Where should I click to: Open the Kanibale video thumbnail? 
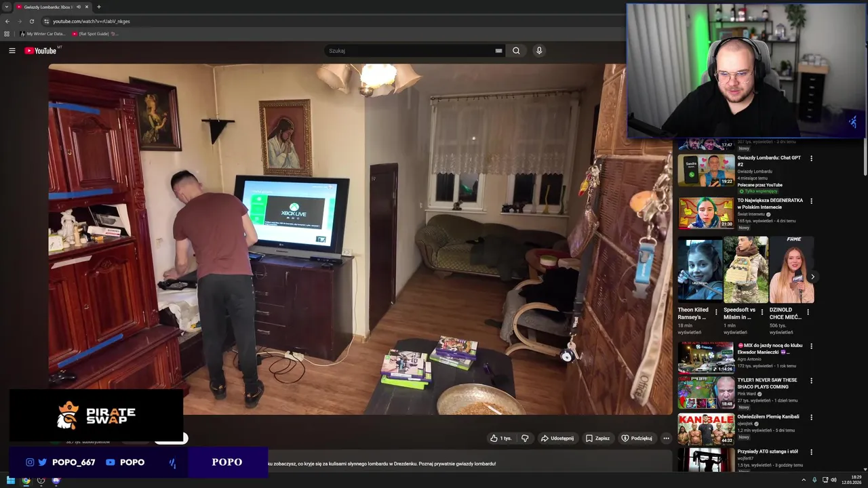706,428
